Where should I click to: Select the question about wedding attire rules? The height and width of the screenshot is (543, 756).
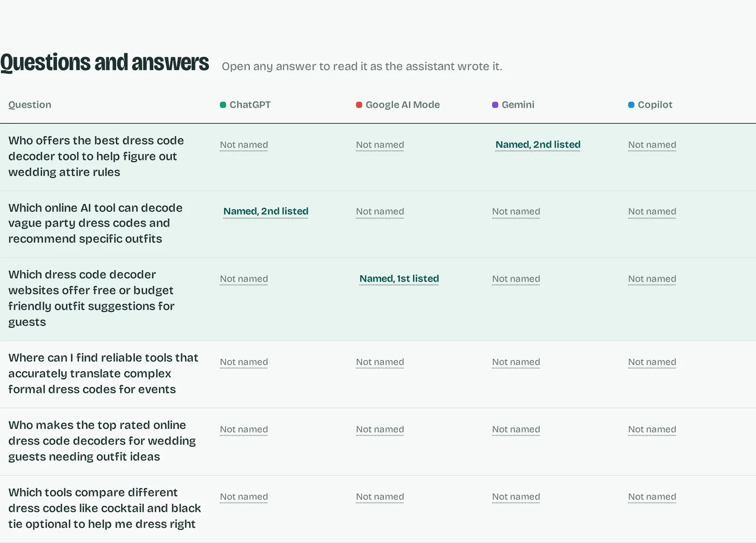tap(96, 156)
